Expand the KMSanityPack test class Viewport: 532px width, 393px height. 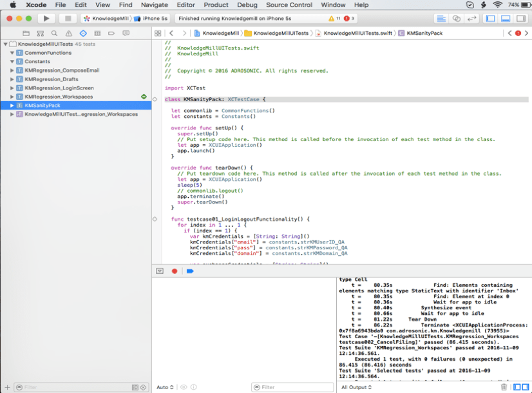pyautogui.click(x=12, y=106)
